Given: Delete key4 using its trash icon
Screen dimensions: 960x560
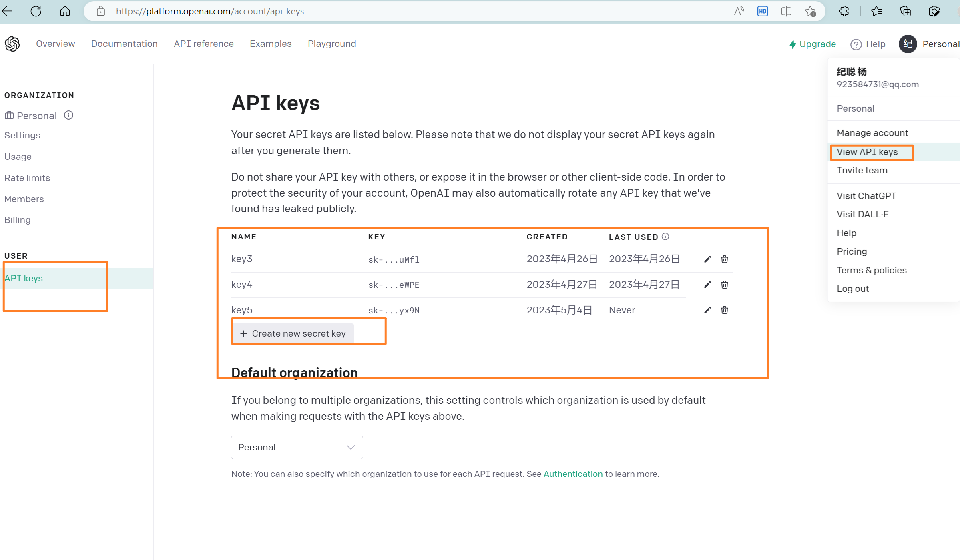Looking at the screenshot, I should point(724,285).
